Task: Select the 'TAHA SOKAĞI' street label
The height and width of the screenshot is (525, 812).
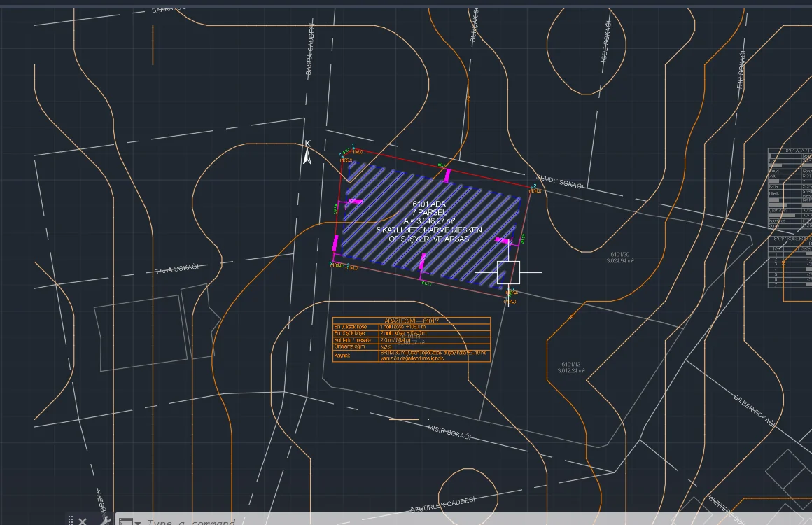Action: click(x=177, y=269)
